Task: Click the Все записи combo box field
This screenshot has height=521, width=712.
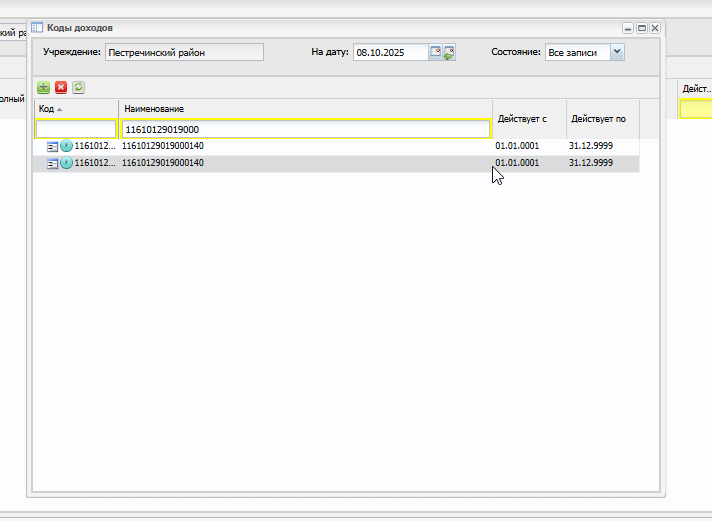Action: tap(578, 52)
